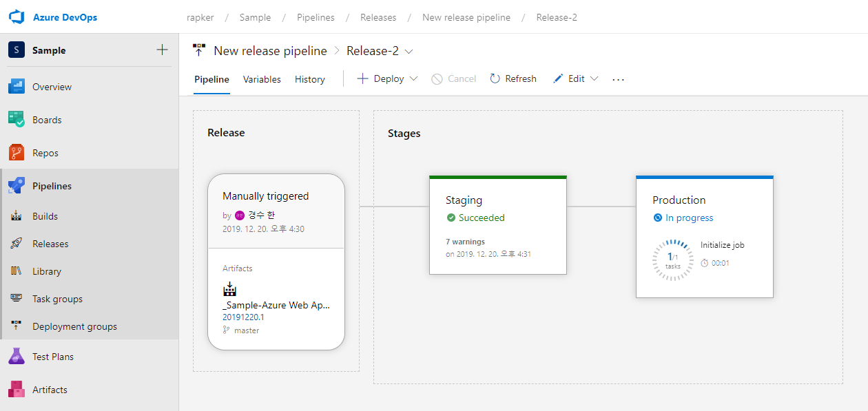The image size is (868, 411).
Task: Switch to the History tab
Action: click(310, 79)
